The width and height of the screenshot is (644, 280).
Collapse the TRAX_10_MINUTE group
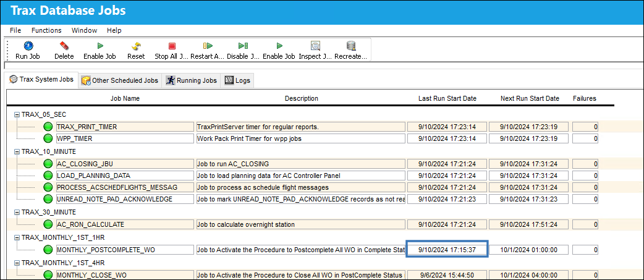[17, 151]
